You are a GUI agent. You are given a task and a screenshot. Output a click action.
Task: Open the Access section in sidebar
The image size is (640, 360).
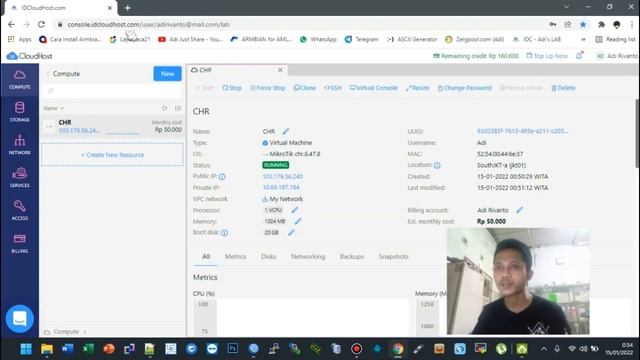click(x=20, y=210)
